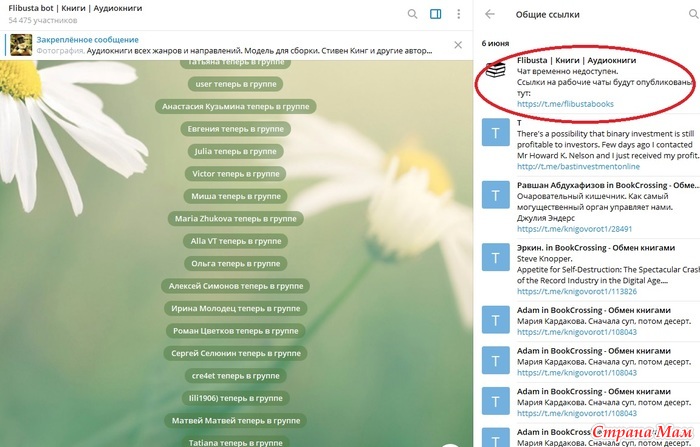Open link t.me/knigovorot1/28491

pyautogui.click(x=575, y=229)
